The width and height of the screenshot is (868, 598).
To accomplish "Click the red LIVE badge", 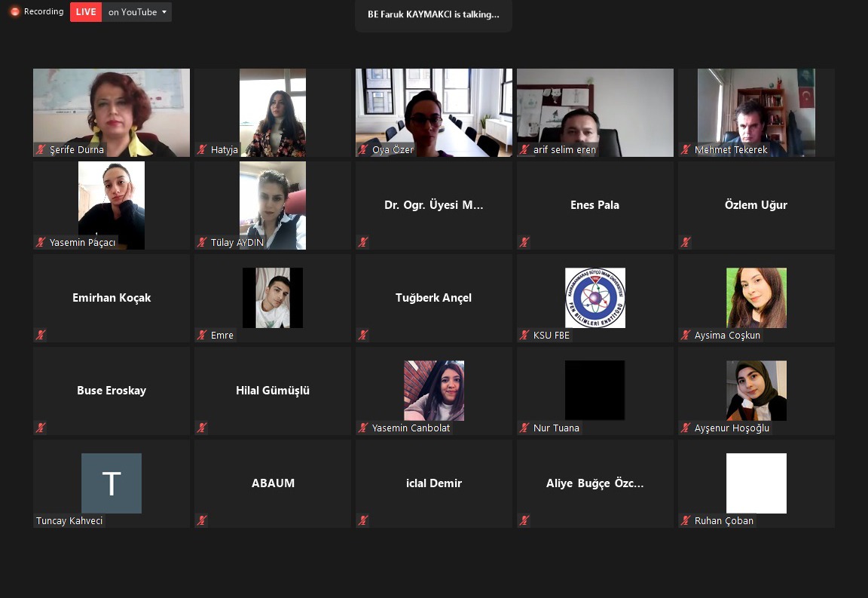I will (x=86, y=12).
